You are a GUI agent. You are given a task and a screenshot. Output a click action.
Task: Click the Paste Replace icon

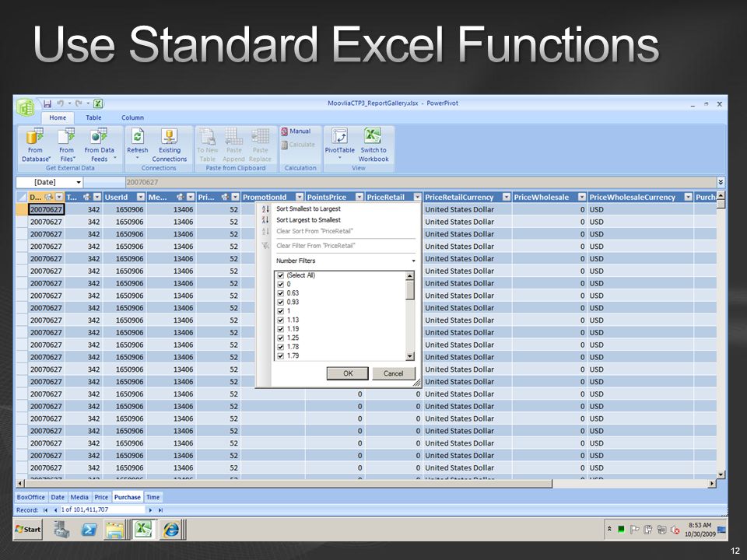[260, 137]
